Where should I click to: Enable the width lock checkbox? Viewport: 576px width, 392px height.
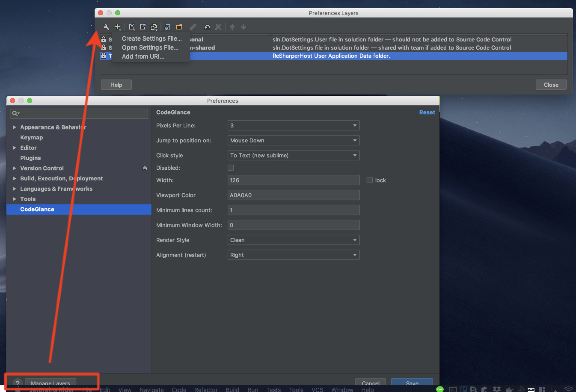click(370, 180)
